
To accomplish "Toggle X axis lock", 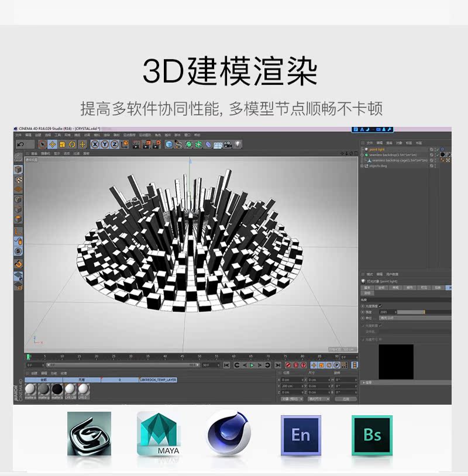I will (x=95, y=144).
